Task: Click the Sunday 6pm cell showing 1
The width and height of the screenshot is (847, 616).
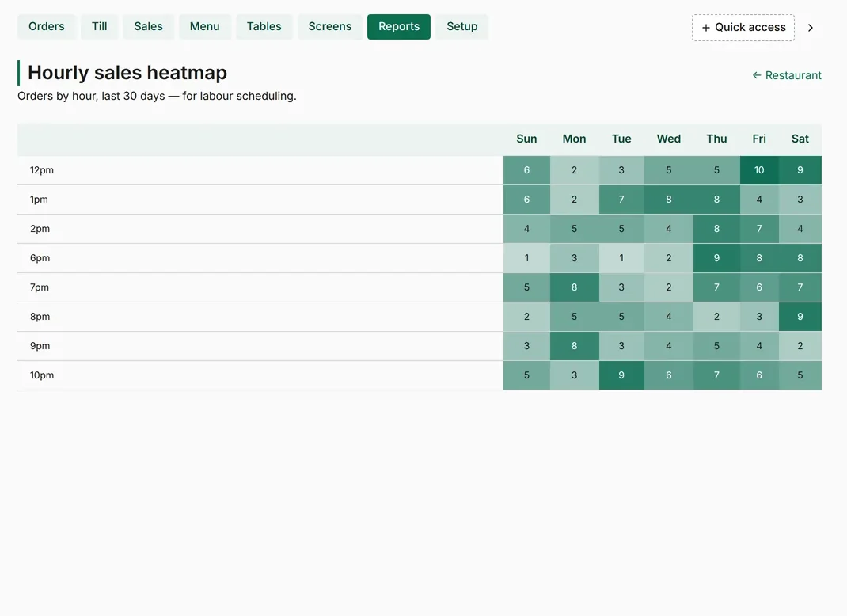Action: [526, 258]
